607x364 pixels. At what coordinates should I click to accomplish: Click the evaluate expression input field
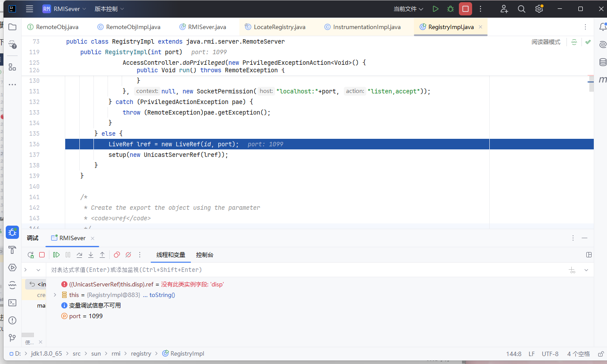click(x=264, y=270)
